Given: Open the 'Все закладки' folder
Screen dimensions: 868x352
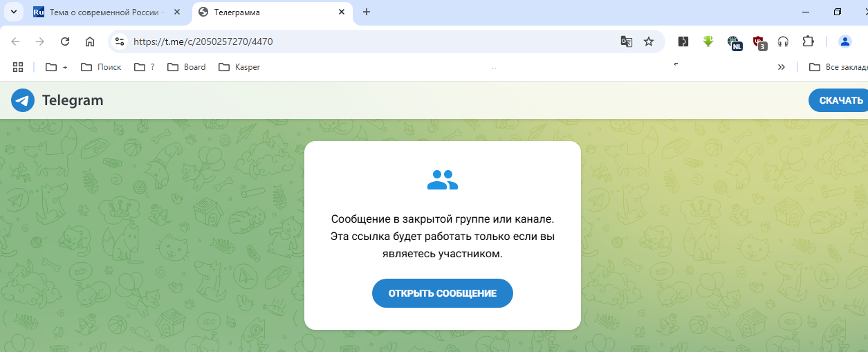Looking at the screenshot, I should (x=838, y=67).
